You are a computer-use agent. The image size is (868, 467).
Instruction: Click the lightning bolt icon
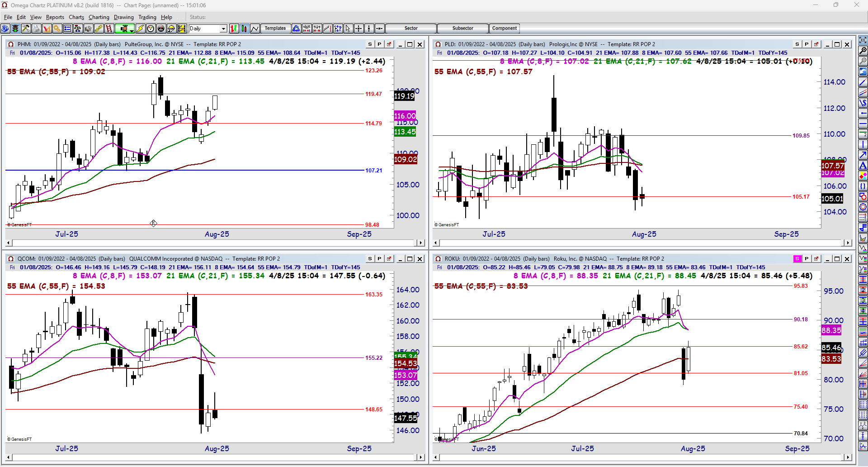tap(140, 29)
